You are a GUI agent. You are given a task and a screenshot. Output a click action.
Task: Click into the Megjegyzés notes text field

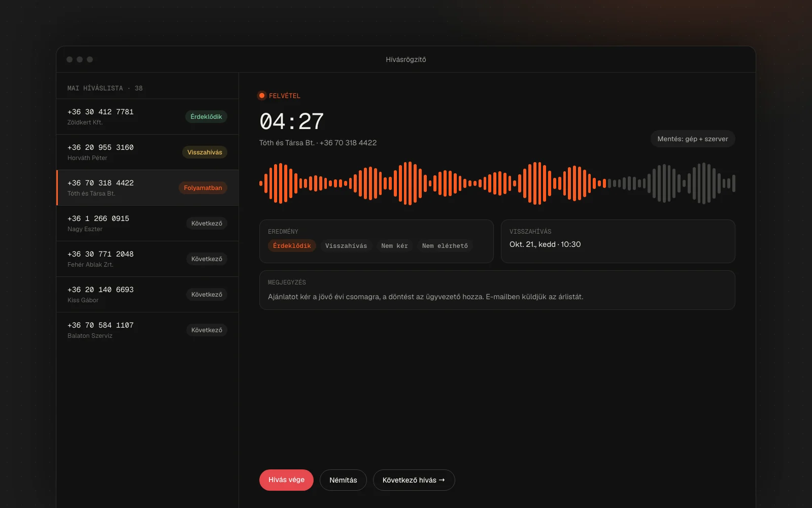497,290
